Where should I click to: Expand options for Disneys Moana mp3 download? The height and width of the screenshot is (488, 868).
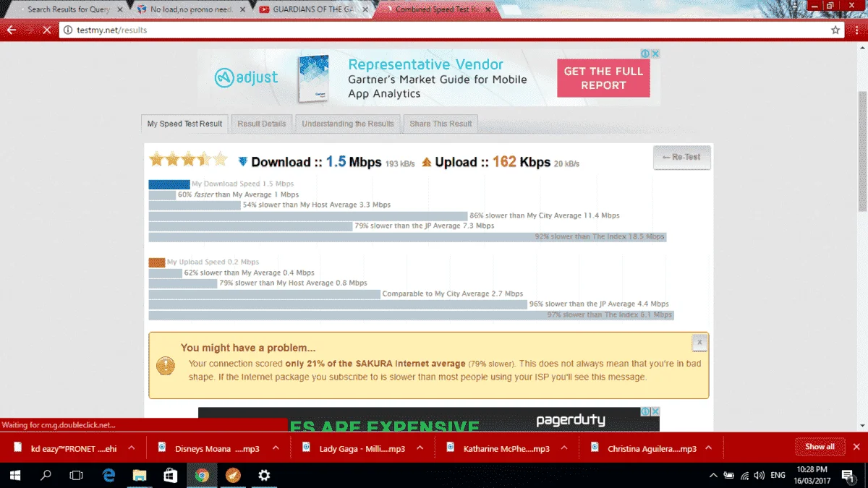pos(276,448)
